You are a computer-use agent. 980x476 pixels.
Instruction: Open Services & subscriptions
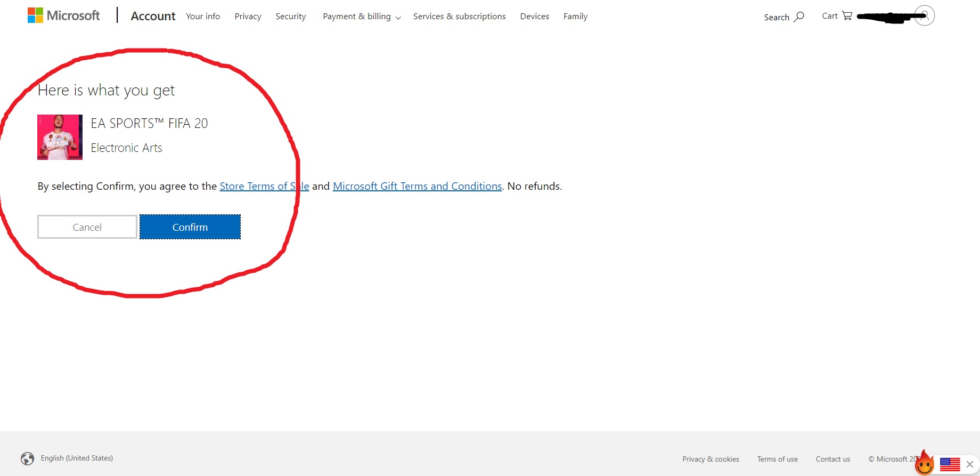(x=459, y=17)
